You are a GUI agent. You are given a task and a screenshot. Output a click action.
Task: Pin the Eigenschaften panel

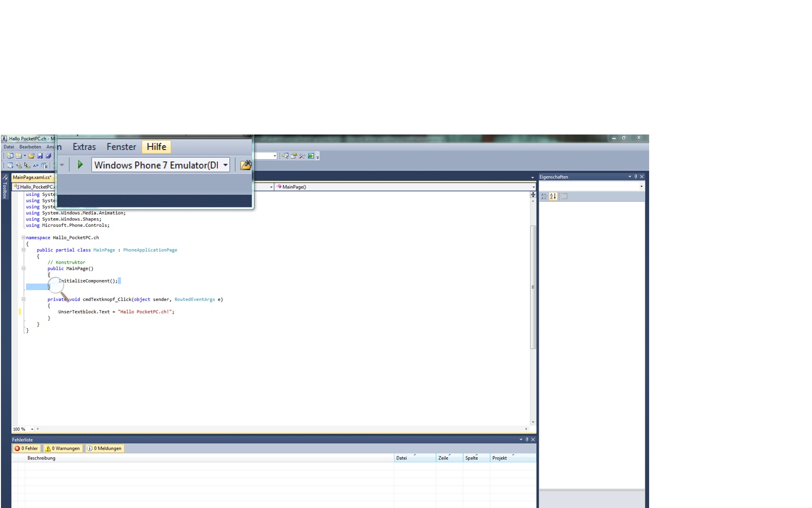pyautogui.click(x=636, y=177)
